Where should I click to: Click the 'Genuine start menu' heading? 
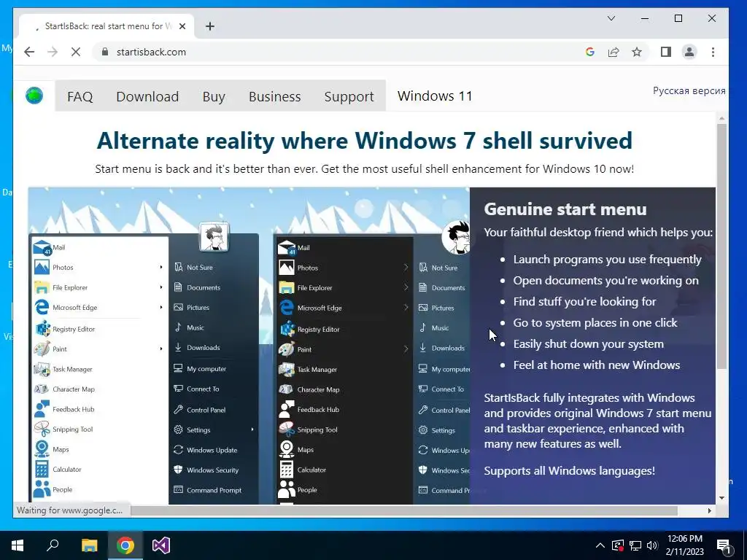(x=565, y=209)
